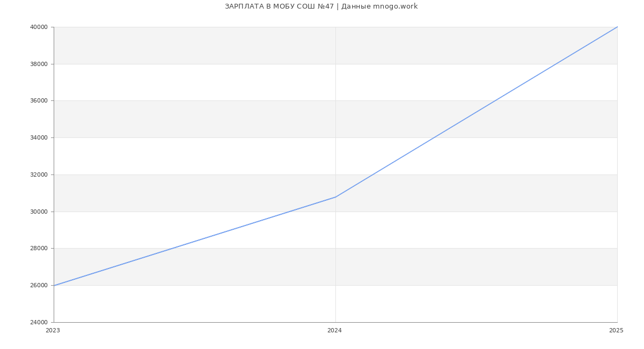This screenshot has height=349, width=644.
Task: Click the 2024 data point where line bends
Action: tap(335, 197)
